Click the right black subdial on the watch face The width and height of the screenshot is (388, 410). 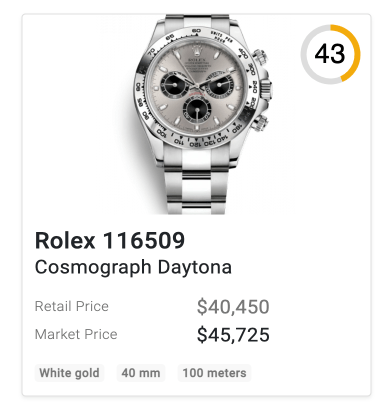219,85
